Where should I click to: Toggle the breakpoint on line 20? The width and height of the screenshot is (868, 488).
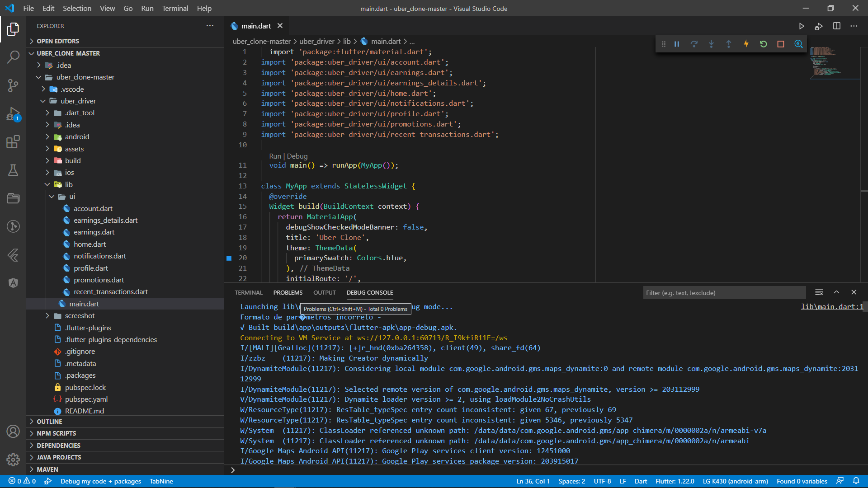[x=230, y=258]
